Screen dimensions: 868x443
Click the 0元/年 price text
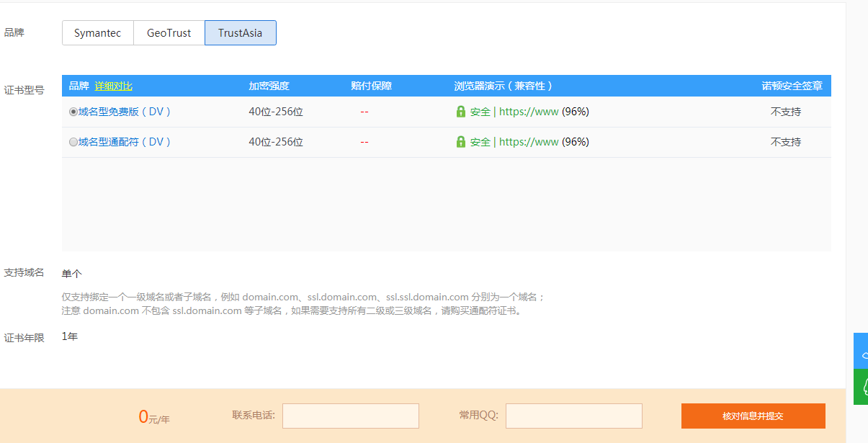(x=154, y=417)
